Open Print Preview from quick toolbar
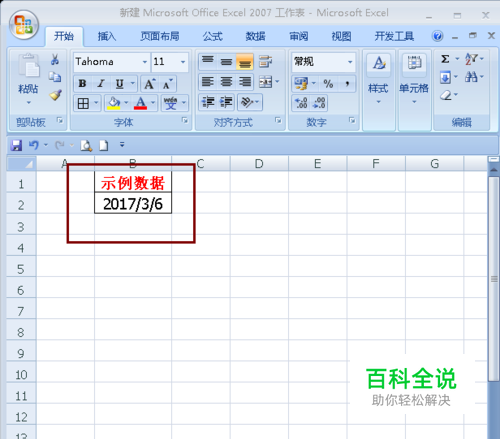The image size is (500, 439). point(86,145)
